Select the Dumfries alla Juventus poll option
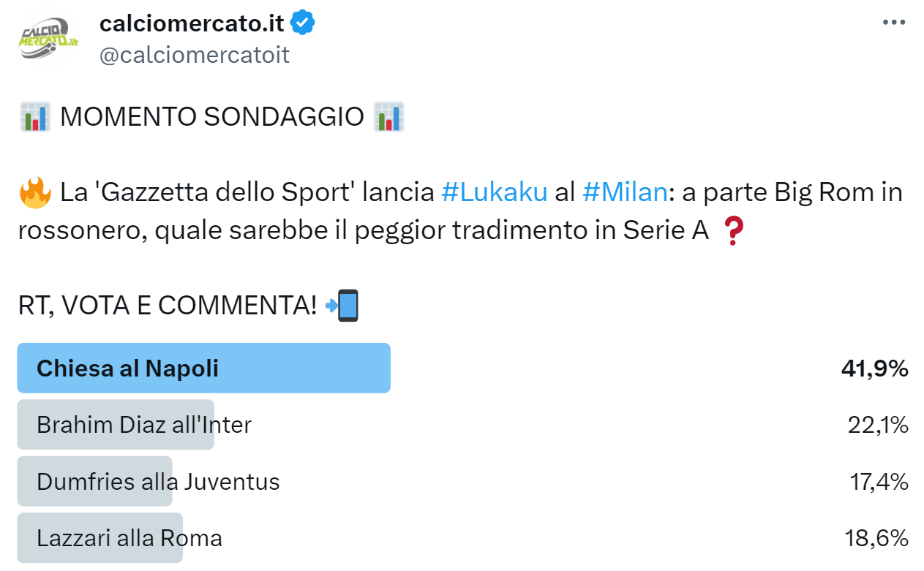The image size is (924, 571). [x=158, y=482]
